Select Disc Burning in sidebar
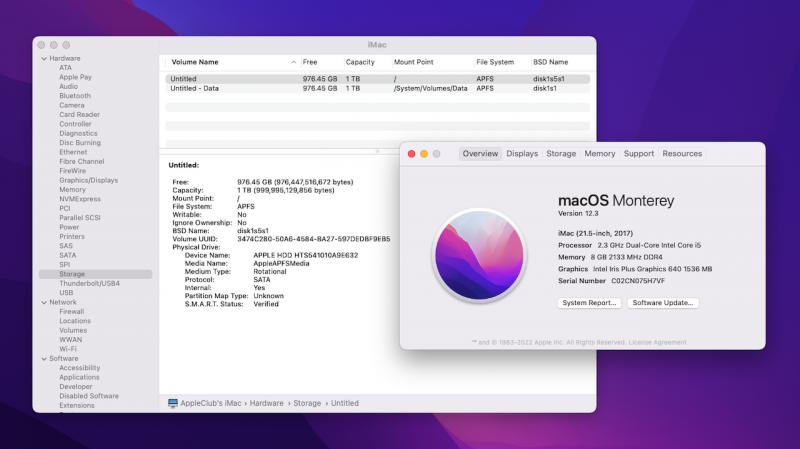The width and height of the screenshot is (800, 449). tap(80, 143)
